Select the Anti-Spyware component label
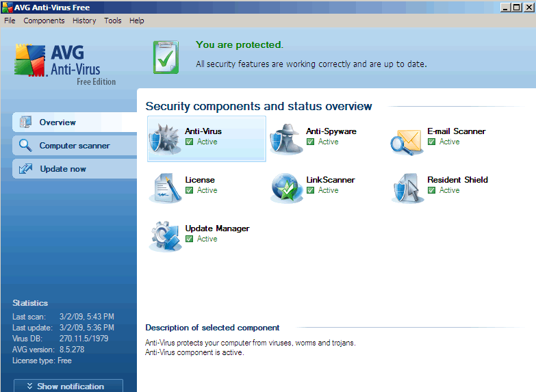This screenshot has width=536, height=392. pos(331,131)
